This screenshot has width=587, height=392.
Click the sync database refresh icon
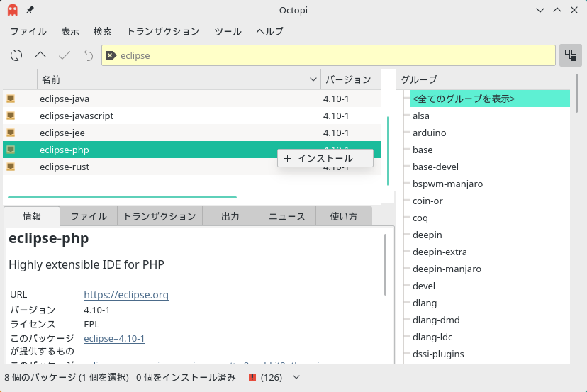pyautogui.click(x=16, y=55)
